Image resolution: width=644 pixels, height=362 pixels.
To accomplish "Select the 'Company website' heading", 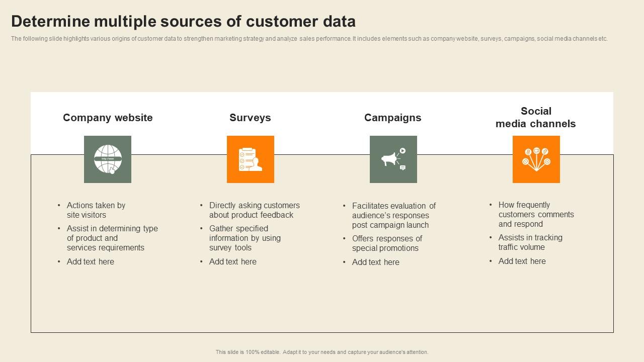I will point(108,118).
